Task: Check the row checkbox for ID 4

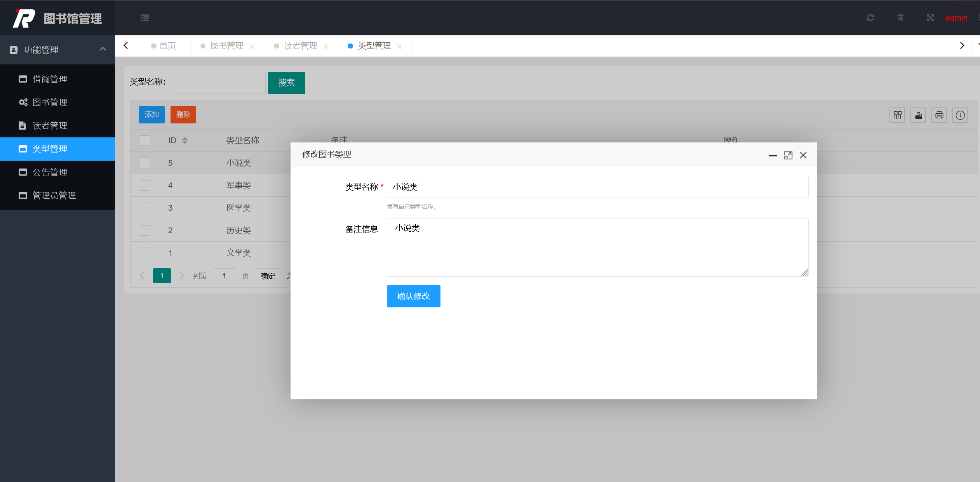Action: (x=145, y=186)
